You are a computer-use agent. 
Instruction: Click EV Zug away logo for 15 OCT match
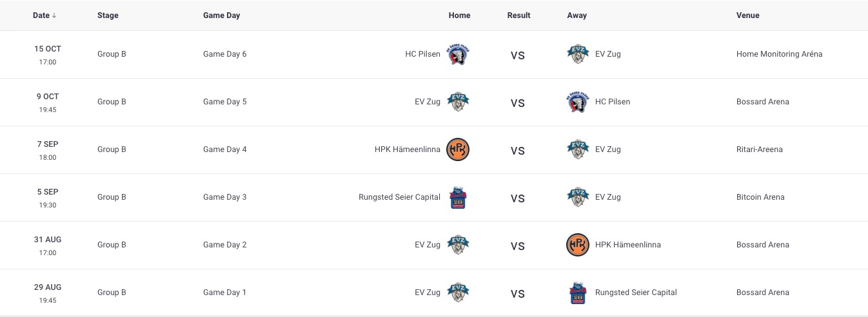coord(578,55)
